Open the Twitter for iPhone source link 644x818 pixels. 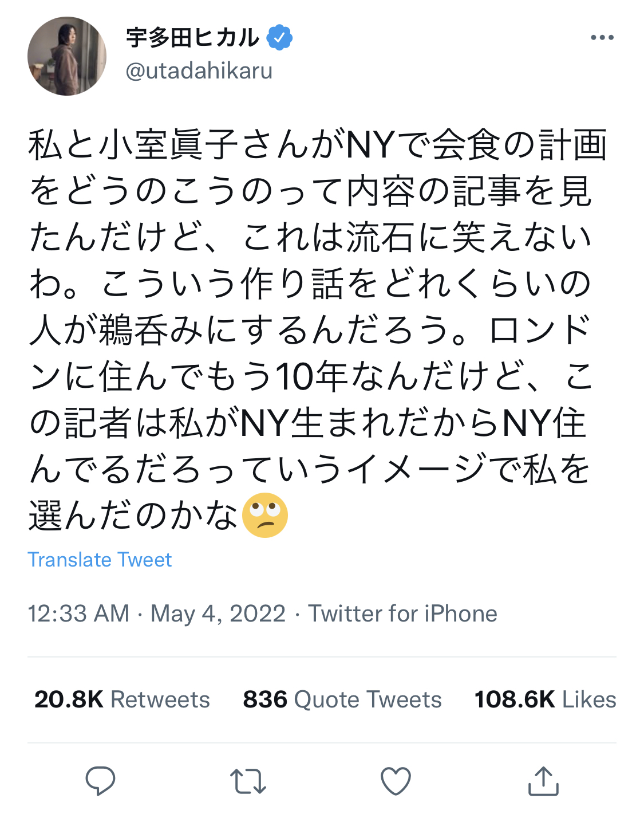(x=402, y=613)
